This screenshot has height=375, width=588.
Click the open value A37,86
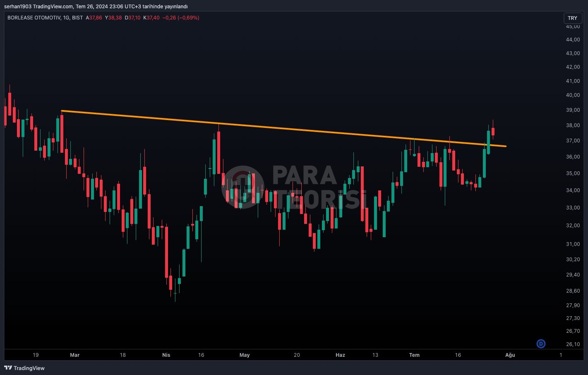[x=94, y=18]
